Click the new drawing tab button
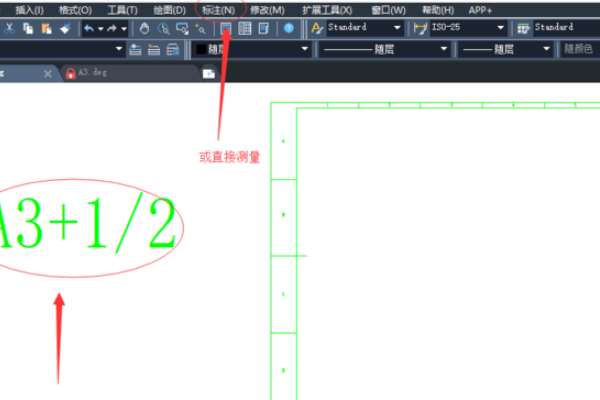This screenshot has height=400, width=600. [209, 73]
